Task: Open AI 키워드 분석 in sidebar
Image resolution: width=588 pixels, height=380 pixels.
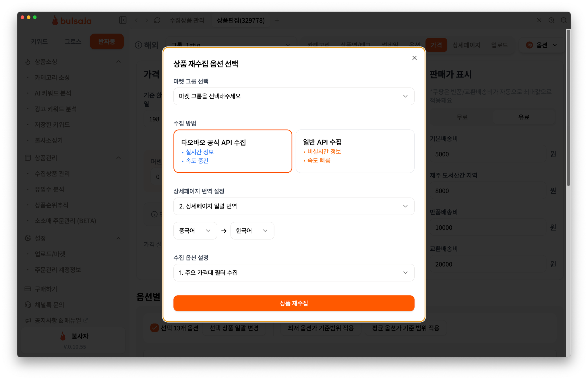Action: point(53,93)
